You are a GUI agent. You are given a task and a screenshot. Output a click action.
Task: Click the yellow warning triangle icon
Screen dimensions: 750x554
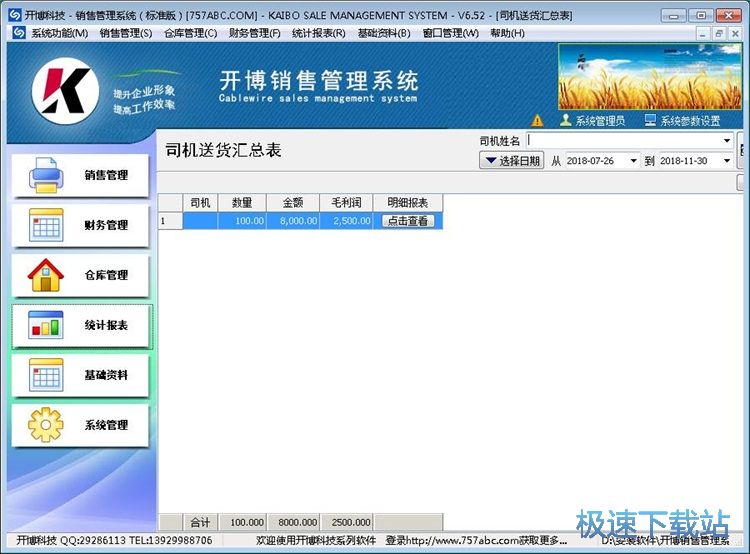[537, 120]
